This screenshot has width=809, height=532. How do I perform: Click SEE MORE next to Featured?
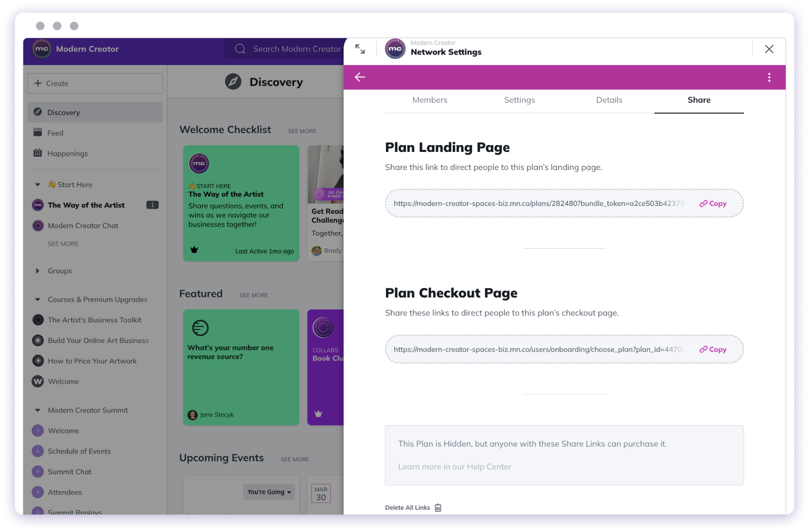(254, 295)
